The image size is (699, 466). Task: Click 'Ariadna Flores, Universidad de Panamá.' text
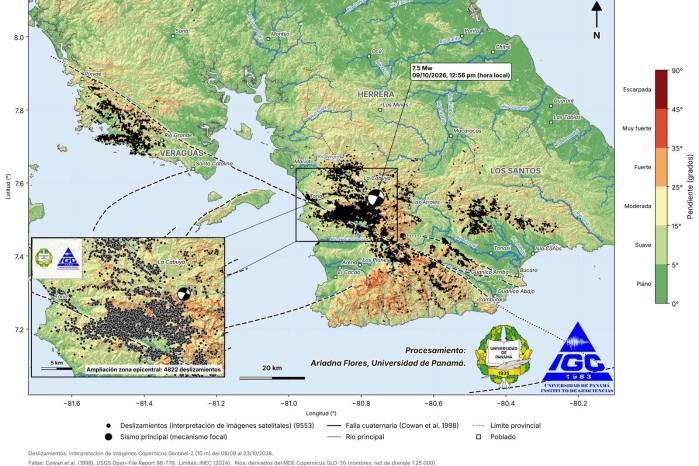(x=388, y=363)
